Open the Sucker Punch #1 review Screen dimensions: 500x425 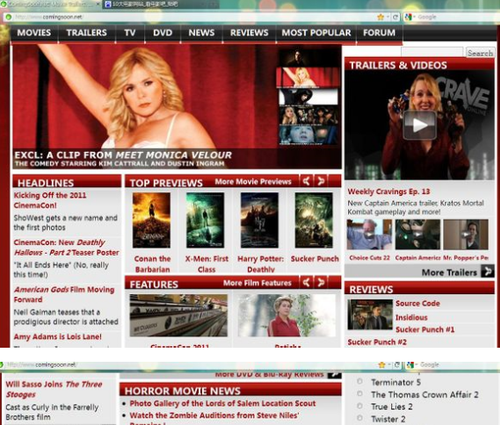[425, 329]
